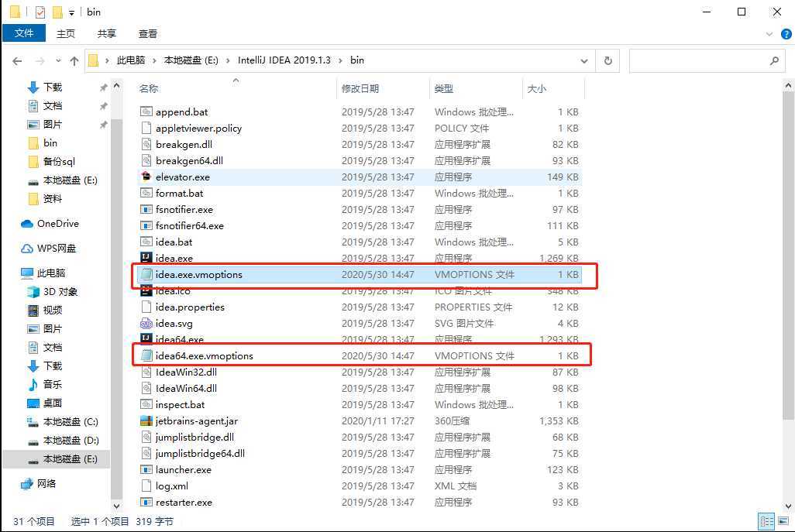Open OneDrive in the navigation pane

(x=50, y=224)
